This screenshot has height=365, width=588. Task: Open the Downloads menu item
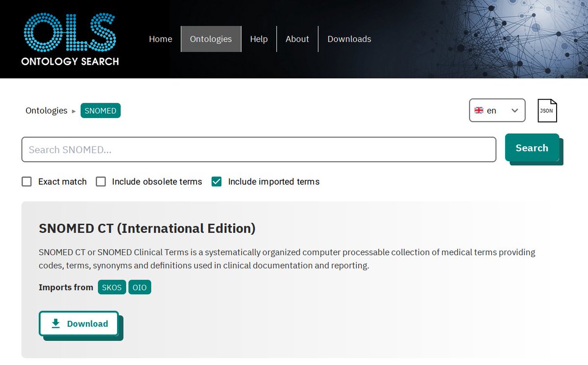coord(349,39)
